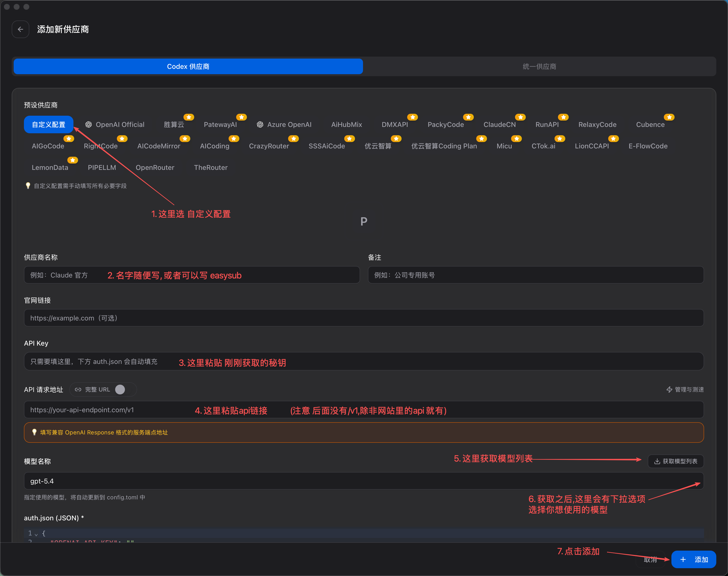This screenshot has width=728, height=576.
Task: Select the 自定义配置 preset
Action: click(x=49, y=124)
